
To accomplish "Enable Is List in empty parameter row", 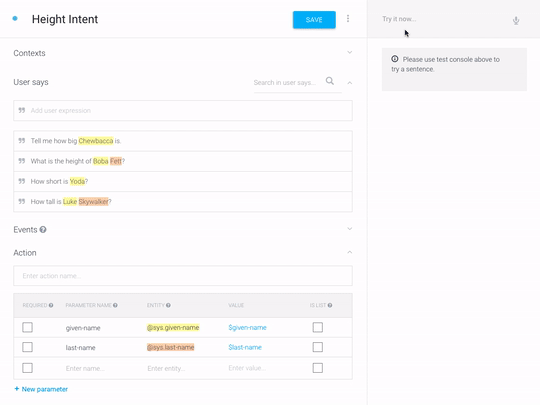I will point(318,368).
